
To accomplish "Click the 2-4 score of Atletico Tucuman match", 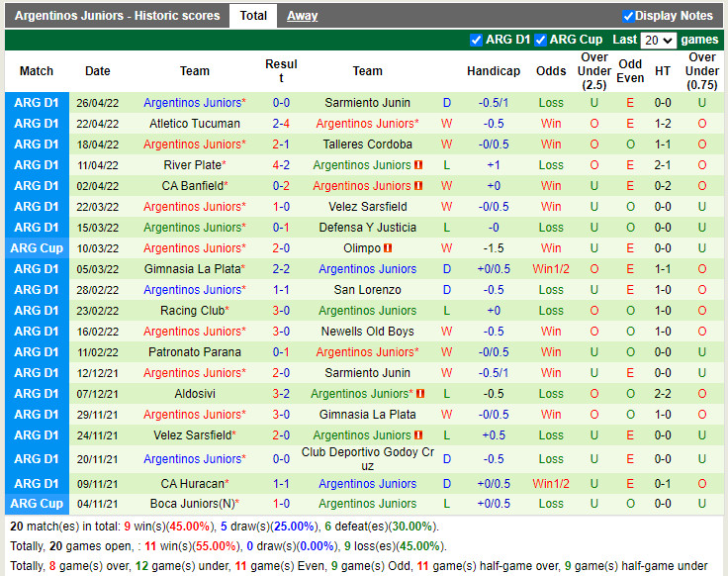I will [281, 124].
